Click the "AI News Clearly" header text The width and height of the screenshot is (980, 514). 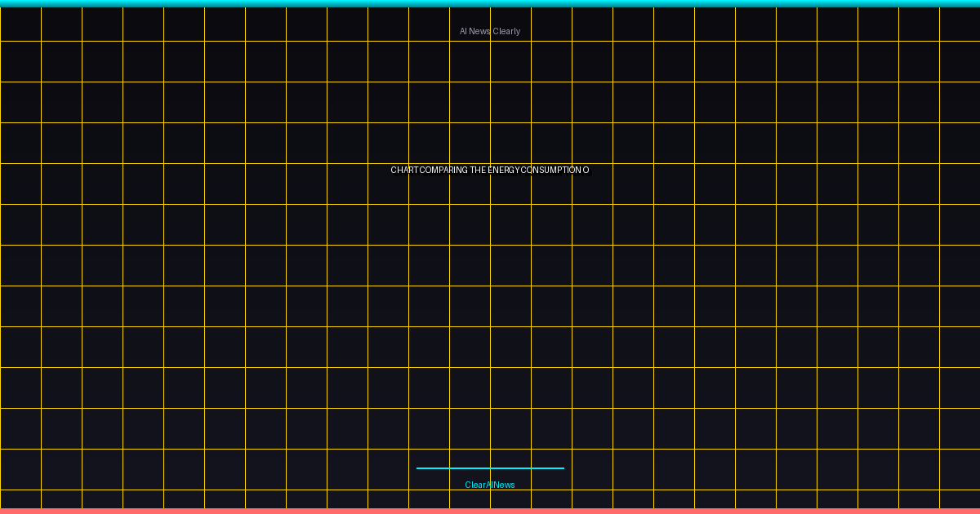(x=490, y=31)
